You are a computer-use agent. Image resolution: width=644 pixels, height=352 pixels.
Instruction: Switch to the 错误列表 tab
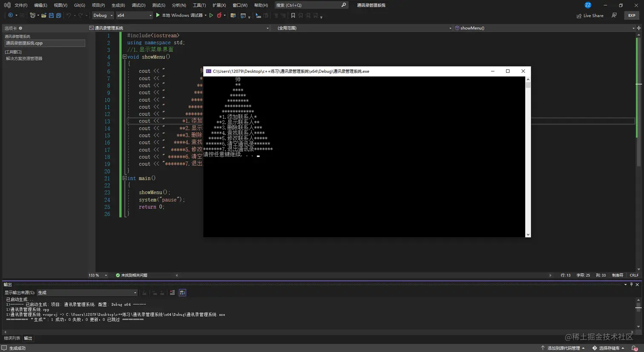tap(12, 338)
